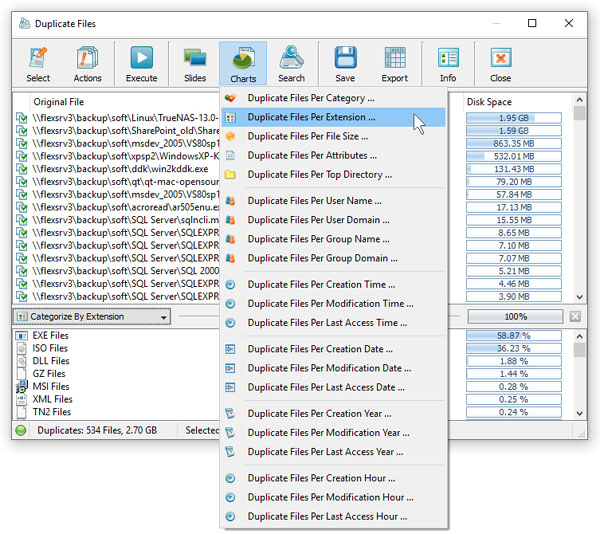Click the file list scroll-down arrow

coord(580,297)
